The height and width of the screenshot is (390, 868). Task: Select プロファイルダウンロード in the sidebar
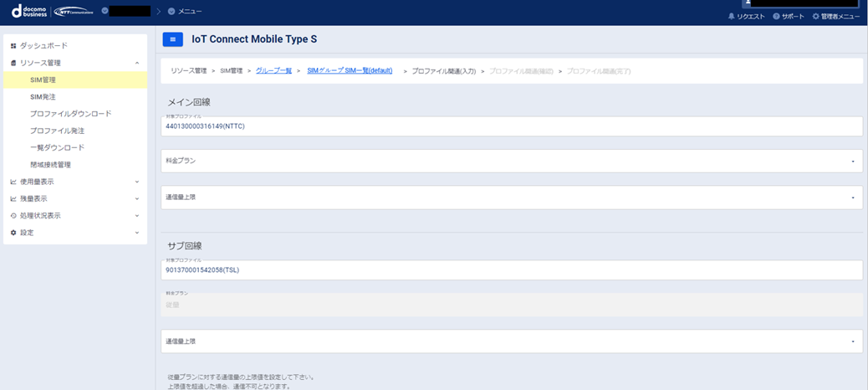click(75, 114)
